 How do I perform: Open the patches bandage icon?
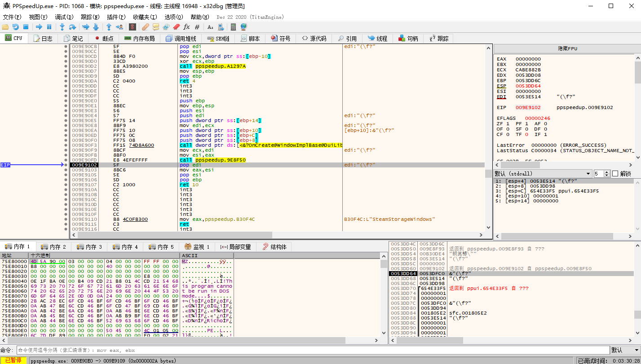pyautogui.click(x=146, y=27)
